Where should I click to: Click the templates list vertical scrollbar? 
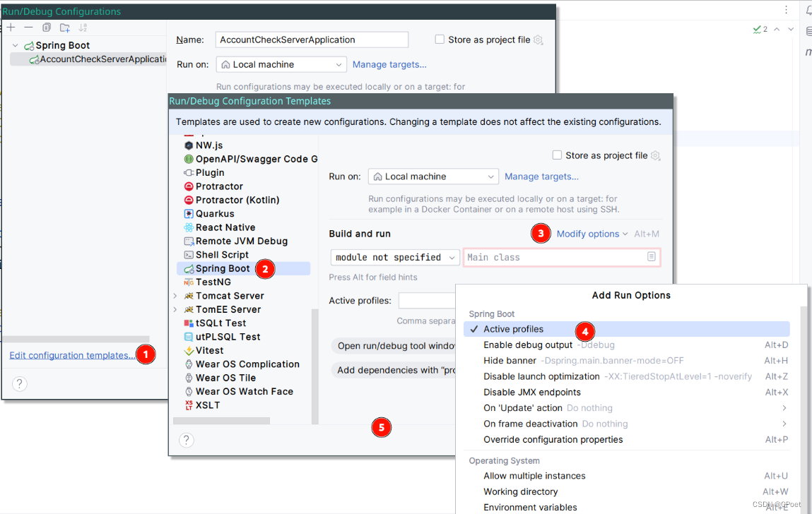coord(314,366)
